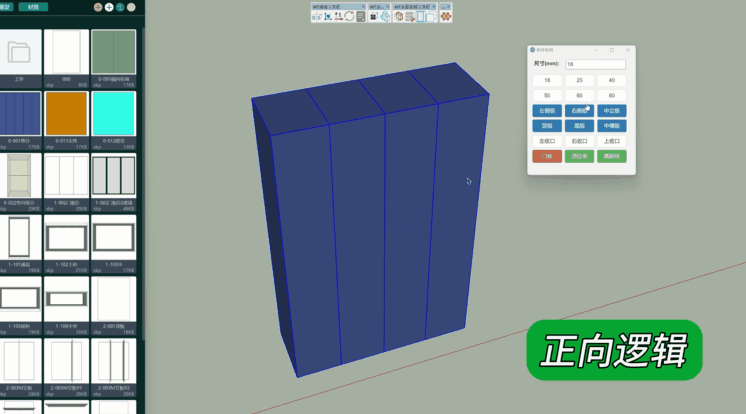Click the white plus icon in library header

click(109, 7)
